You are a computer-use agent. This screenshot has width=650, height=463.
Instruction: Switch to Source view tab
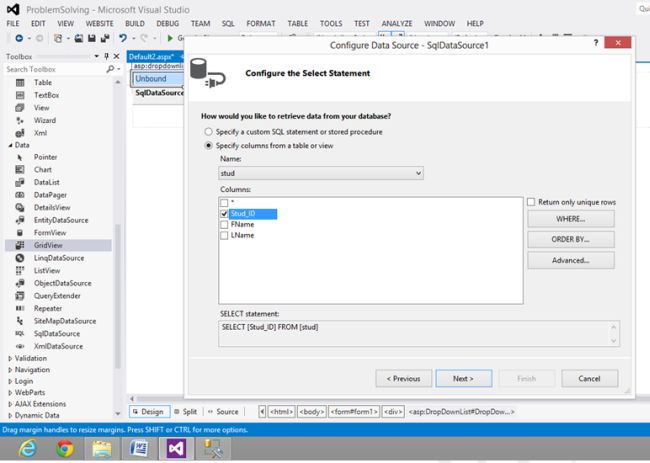point(223,412)
